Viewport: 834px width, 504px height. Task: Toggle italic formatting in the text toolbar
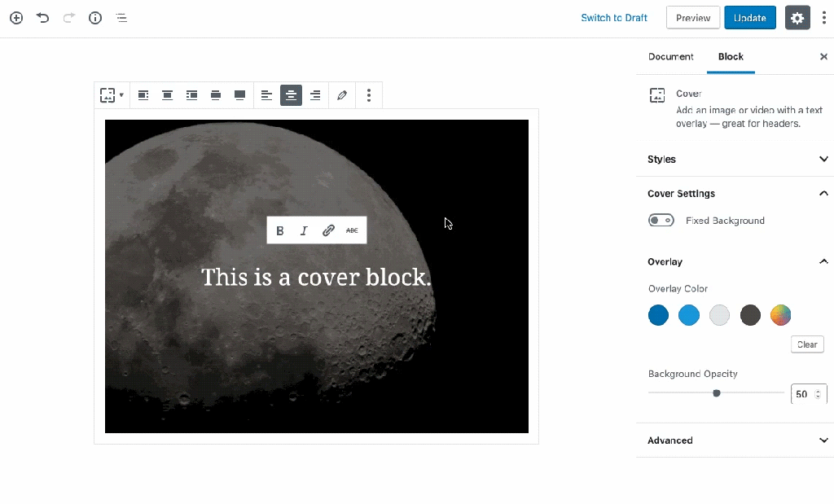coord(304,230)
